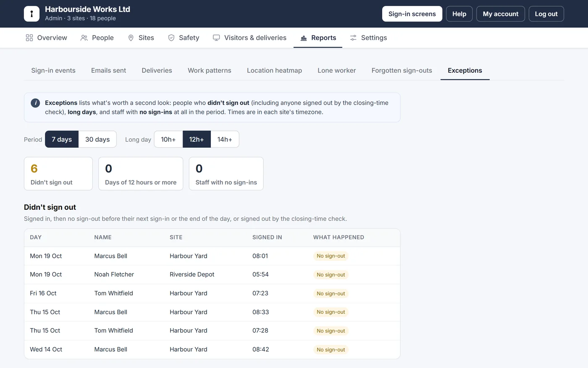Image resolution: width=588 pixels, height=368 pixels.
Task: Click No sign-out badge for Noah Fletcher
Action: (331, 275)
